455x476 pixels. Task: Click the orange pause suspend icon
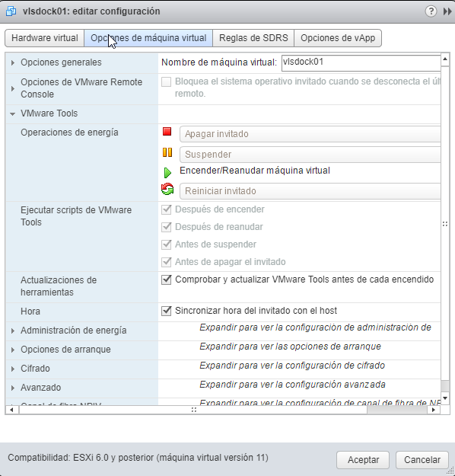pos(167,152)
